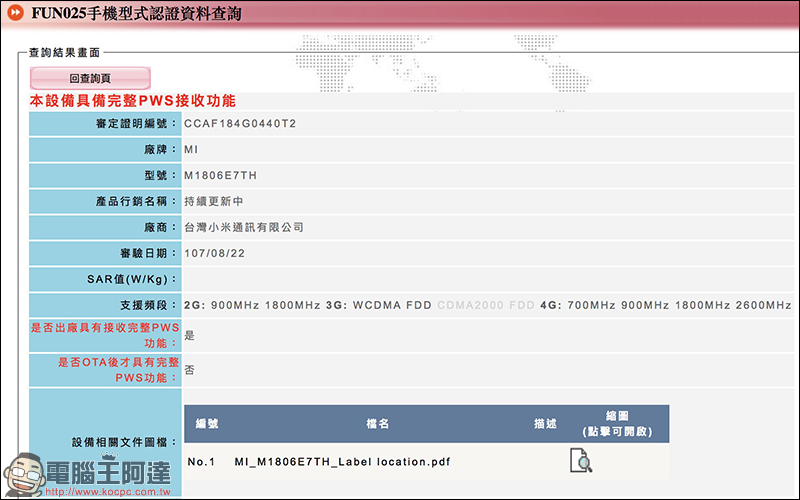Click the 編號 column header
The width and height of the screenshot is (800, 500).
207,423
